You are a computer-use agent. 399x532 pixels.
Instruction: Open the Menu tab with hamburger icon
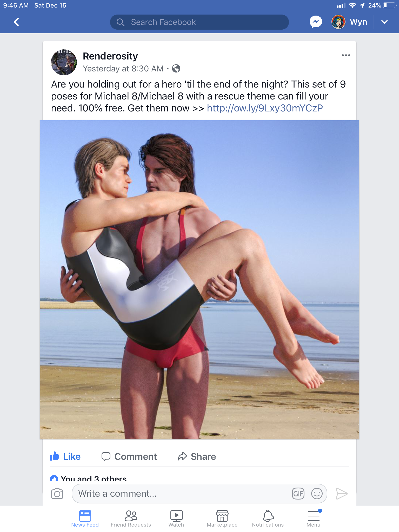(x=314, y=518)
